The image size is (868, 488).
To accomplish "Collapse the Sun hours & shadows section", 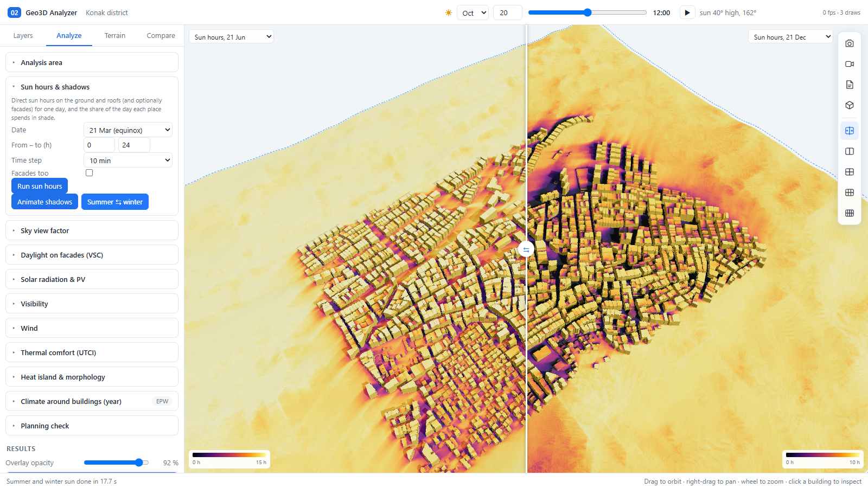I will [92, 87].
